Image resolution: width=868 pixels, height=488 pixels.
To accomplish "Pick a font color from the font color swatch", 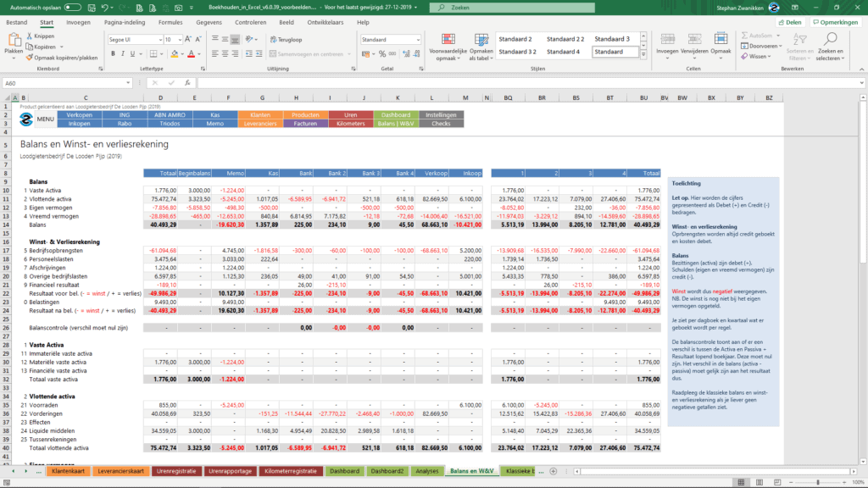I will 192,53.
